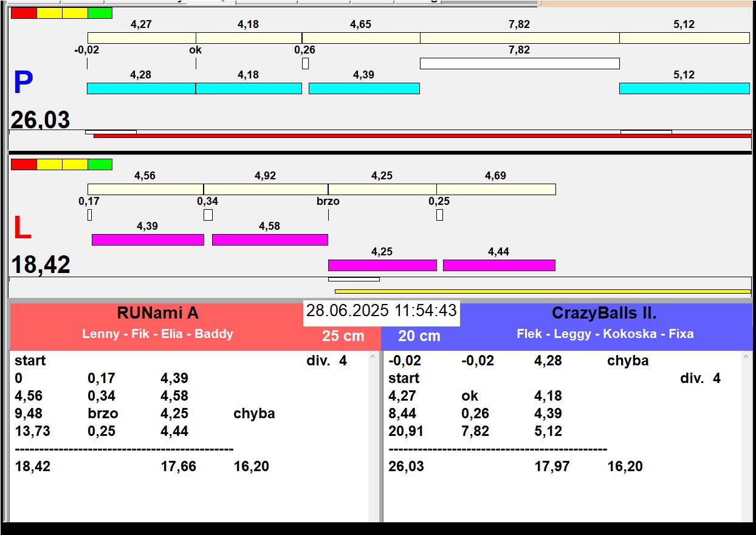Click the white 7,82 changeover bar
The width and height of the screenshot is (756, 535).
pyautogui.click(x=519, y=63)
